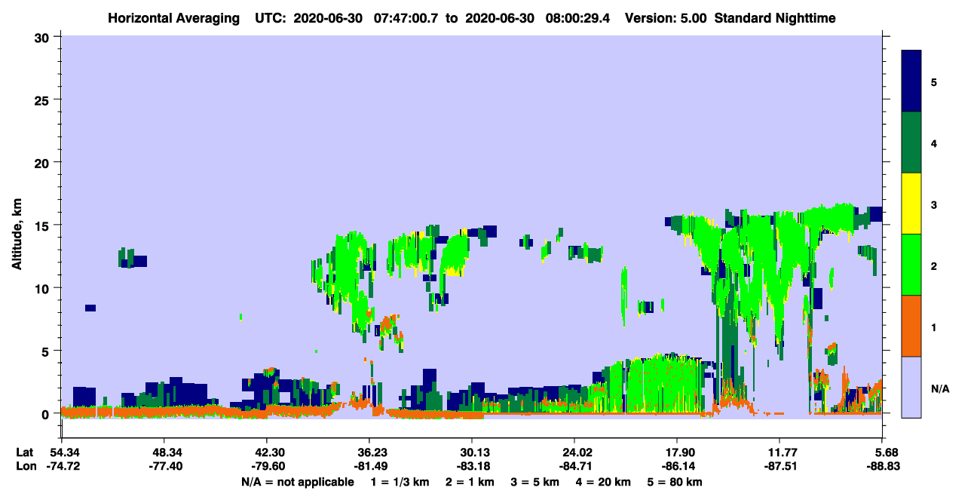
Task: Click the '1 = 1/3 km' legend entry
Action: click(x=399, y=482)
